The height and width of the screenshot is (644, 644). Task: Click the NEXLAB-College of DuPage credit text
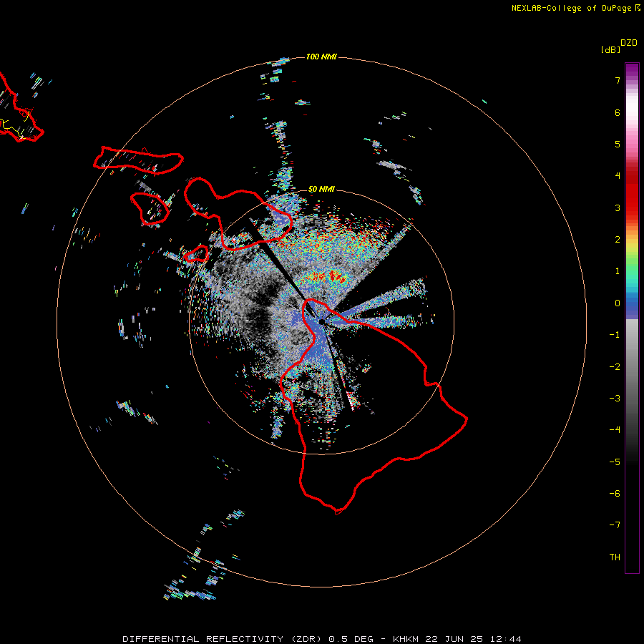(x=576, y=8)
